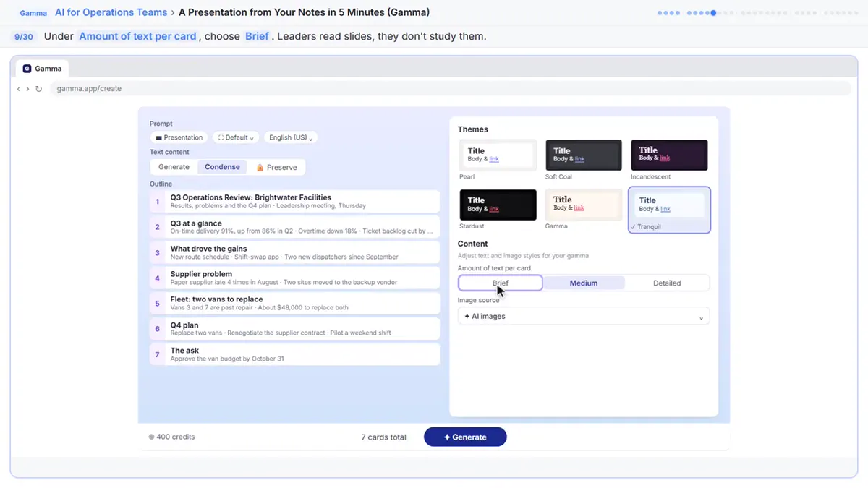Choose Generate under Text content
The image size is (868, 488).
tap(174, 167)
